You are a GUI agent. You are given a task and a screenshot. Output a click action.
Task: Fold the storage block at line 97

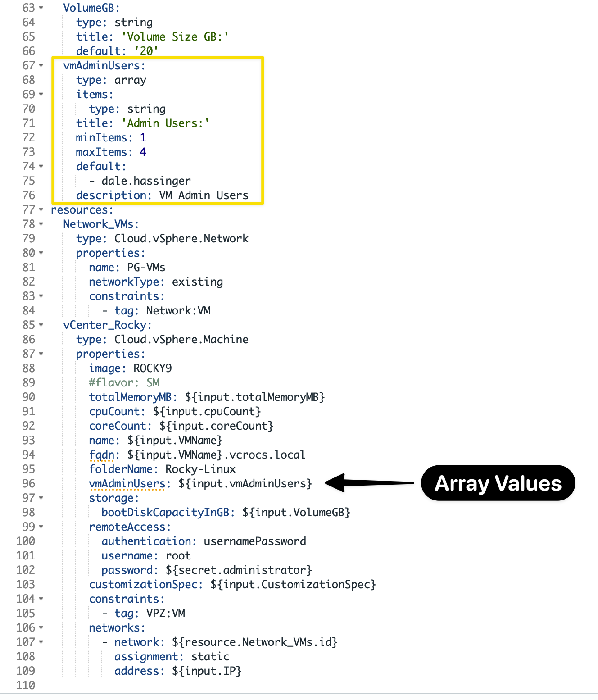41,498
